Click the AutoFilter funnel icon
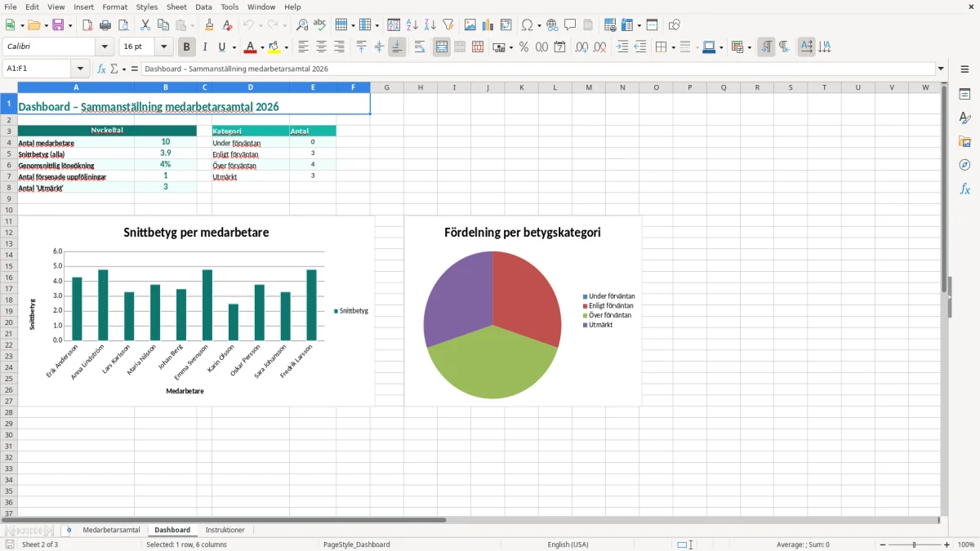Viewport: 980px width, 551px height. coord(448,25)
